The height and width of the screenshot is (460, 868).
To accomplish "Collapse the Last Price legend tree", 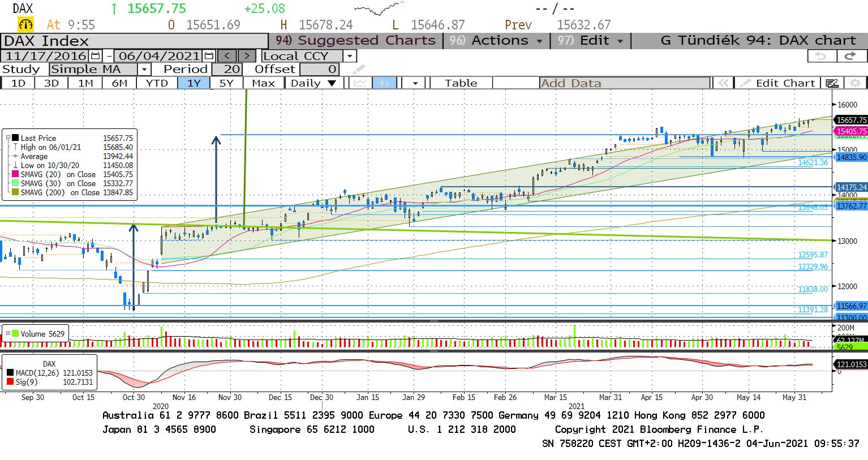I will click(8, 138).
